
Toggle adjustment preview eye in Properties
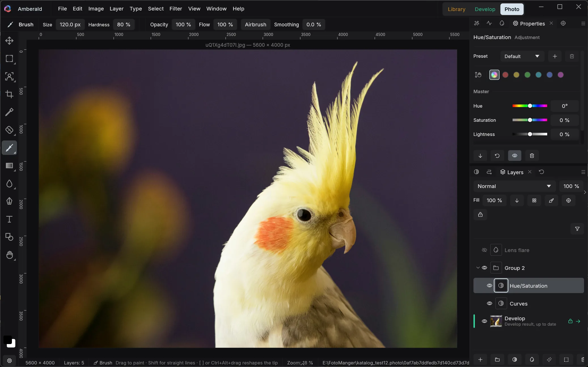click(515, 156)
